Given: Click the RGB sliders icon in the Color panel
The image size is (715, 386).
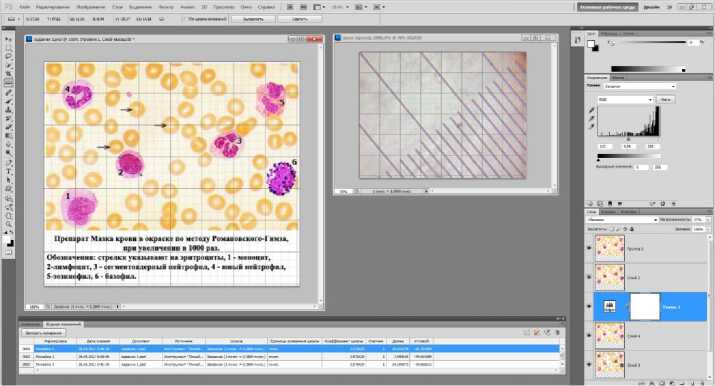Looking at the screenshot, I should click(611, 42).
